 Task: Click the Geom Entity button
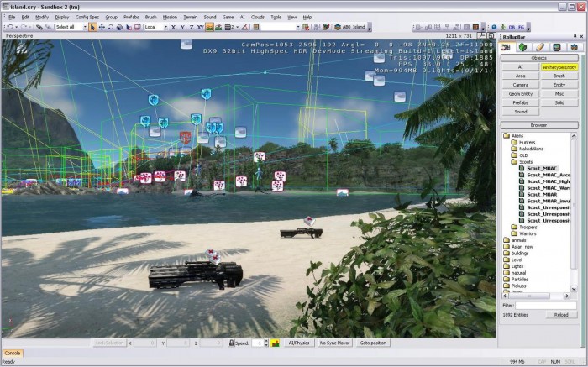[x=521, y=94]
